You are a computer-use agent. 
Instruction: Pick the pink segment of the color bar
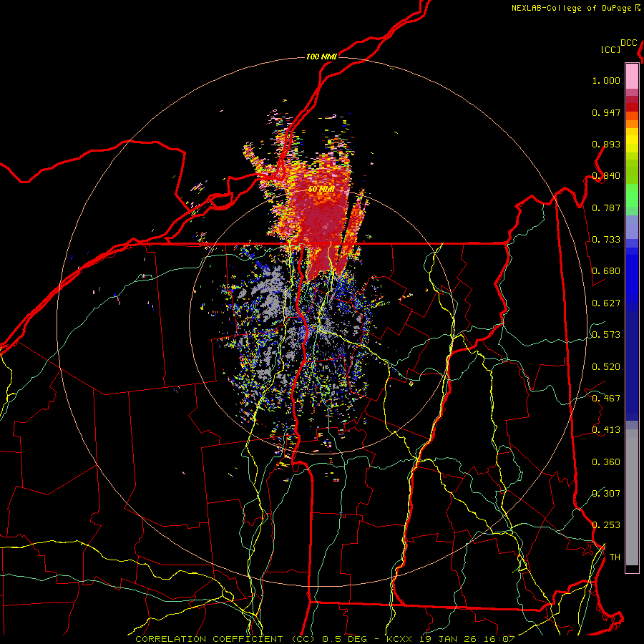[632, 76]
